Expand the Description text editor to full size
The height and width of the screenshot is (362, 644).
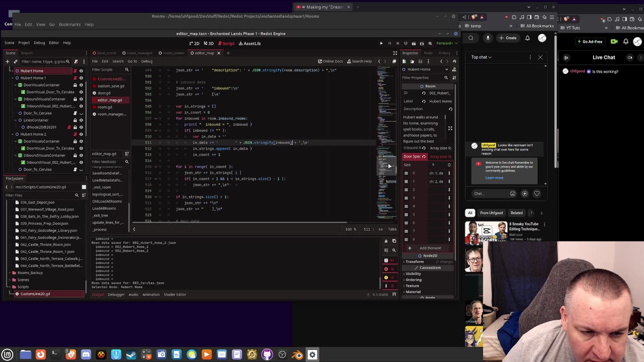pyautogui.click(x=450, y=129)
